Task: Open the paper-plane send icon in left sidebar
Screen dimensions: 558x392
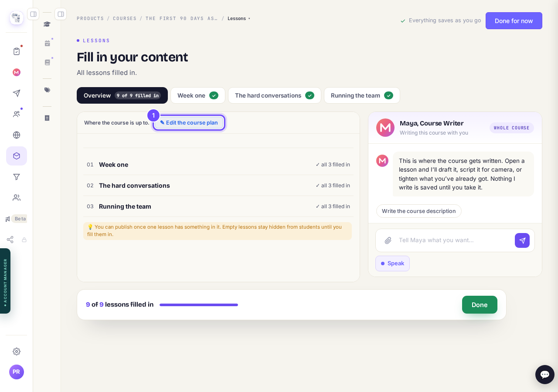Action: point(17,93)
